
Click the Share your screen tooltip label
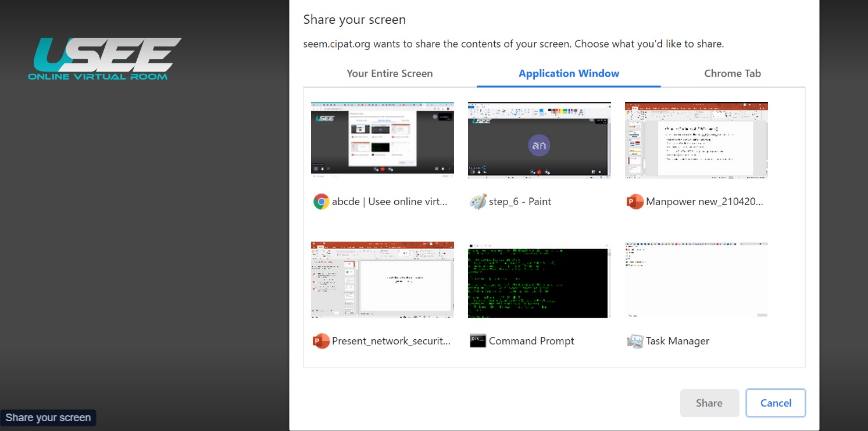tap(48, 418)
